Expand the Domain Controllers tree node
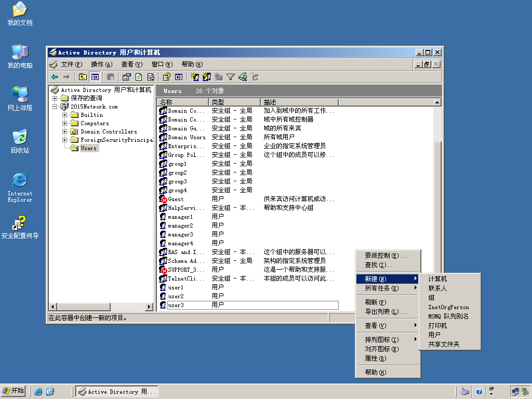This screenshot has width=532, height=399. tap(64, 131)
